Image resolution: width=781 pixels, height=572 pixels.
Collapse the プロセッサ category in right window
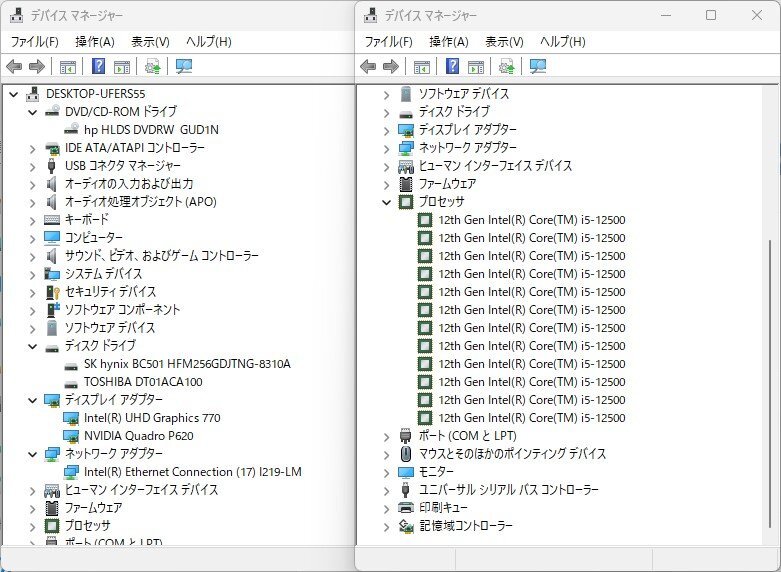[387, 202]
